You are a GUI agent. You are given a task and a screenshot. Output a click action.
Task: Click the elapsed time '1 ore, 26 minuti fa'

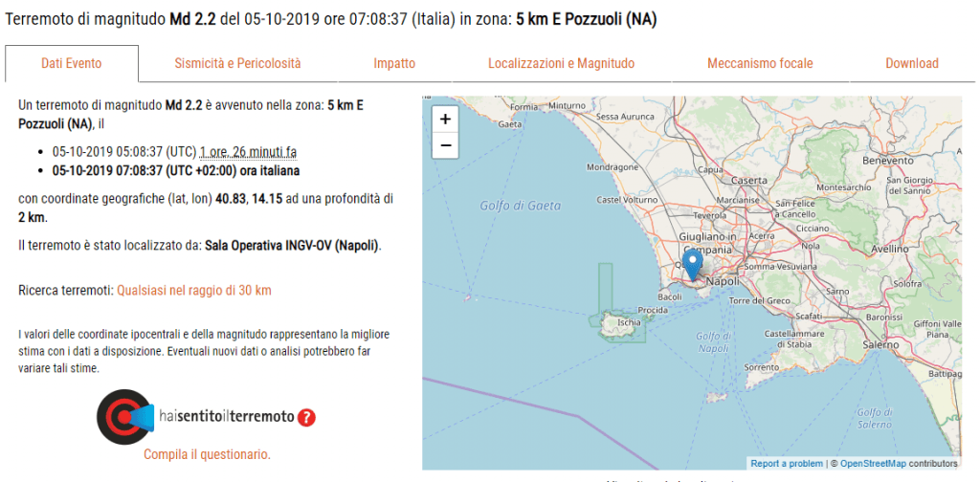(248, 152)
